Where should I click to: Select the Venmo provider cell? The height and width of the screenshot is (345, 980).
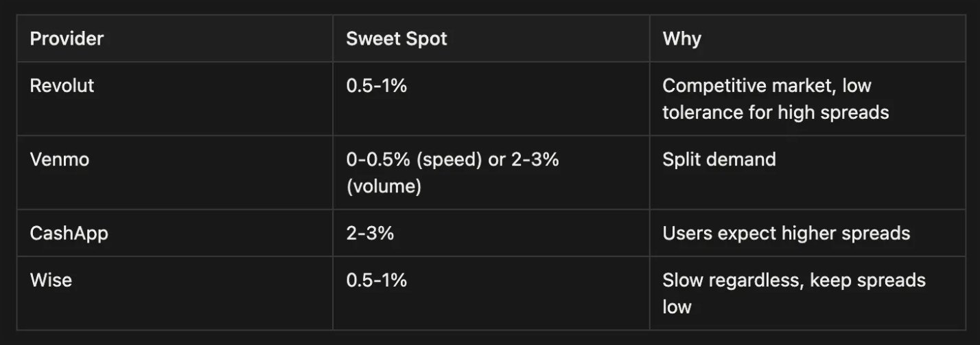point(59,159)
